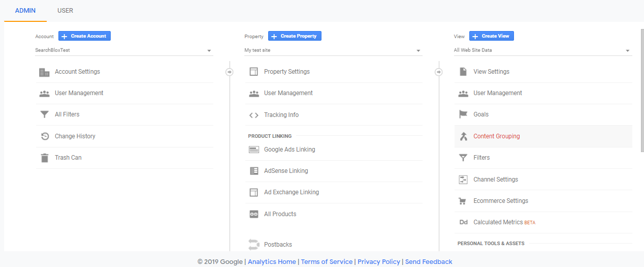This screenshot has width=644, height=267.
Task: Open the SearchBloxTest account dropdown
Action: [x=124, y=50]
